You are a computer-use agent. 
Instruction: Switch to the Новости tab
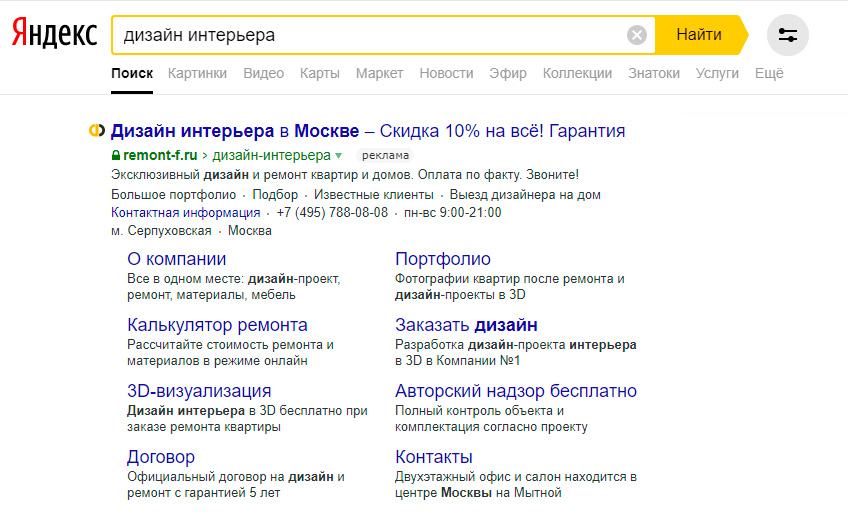point(446,73)
